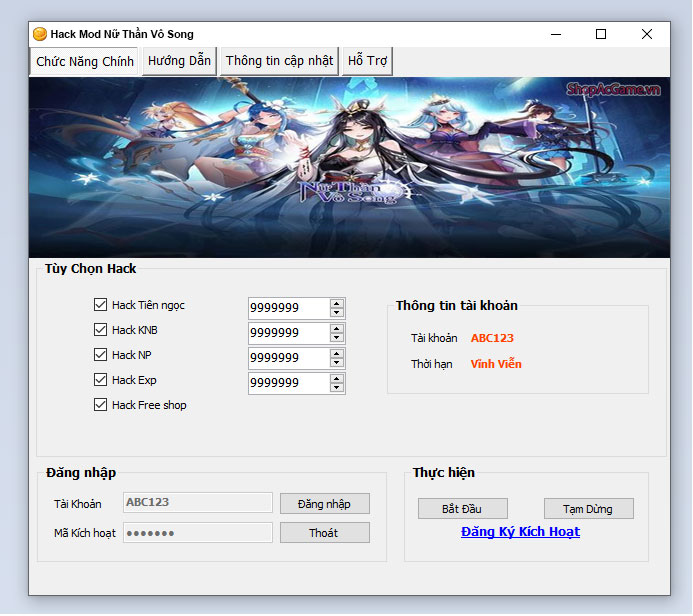The image size is (693, 616).
Task: Maximize the Hack Mod window
Action: tap(601, 34)
